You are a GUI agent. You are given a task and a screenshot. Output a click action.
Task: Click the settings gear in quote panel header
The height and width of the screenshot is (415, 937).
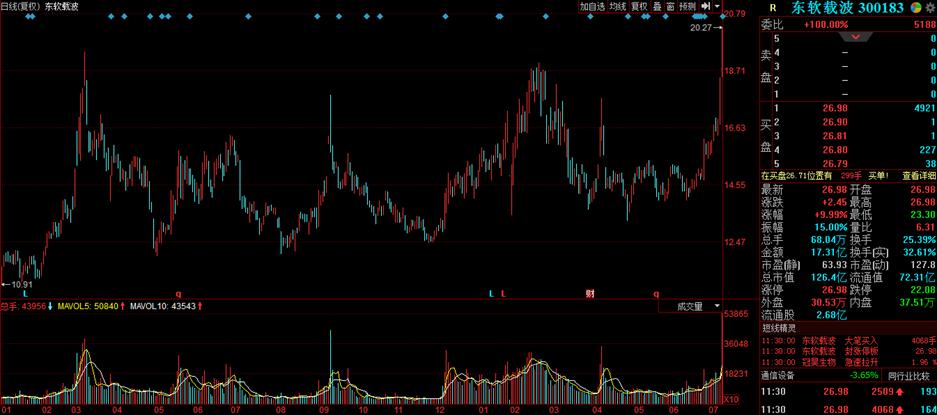929,7
